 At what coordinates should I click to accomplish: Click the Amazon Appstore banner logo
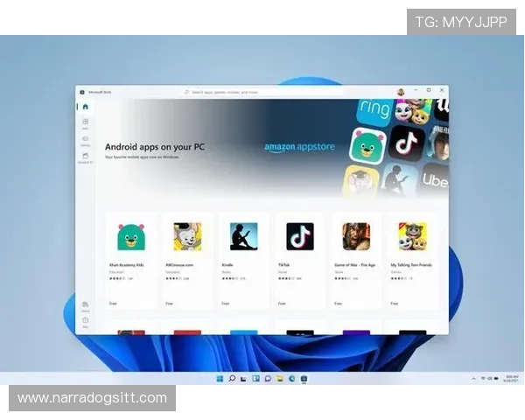coord(299,147)
